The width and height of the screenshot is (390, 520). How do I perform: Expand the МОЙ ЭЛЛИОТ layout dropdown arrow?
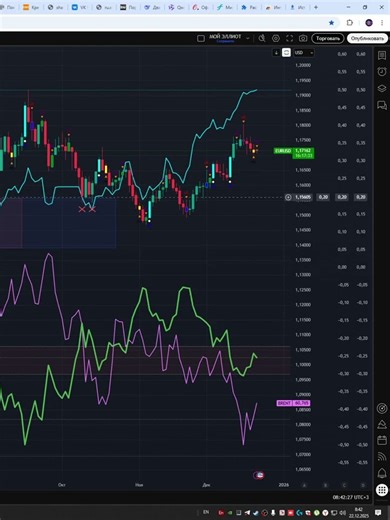pyautogui.click(x=248, y=38)
